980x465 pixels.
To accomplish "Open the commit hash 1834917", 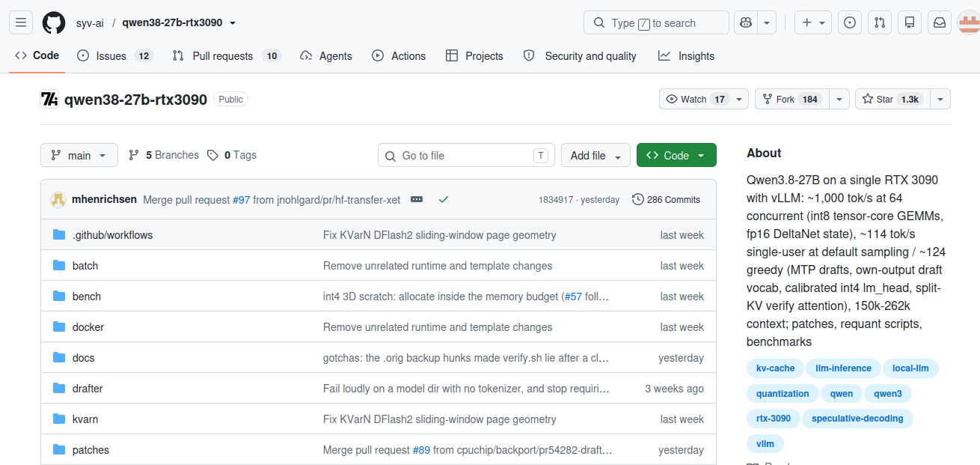I will point(556,200).
